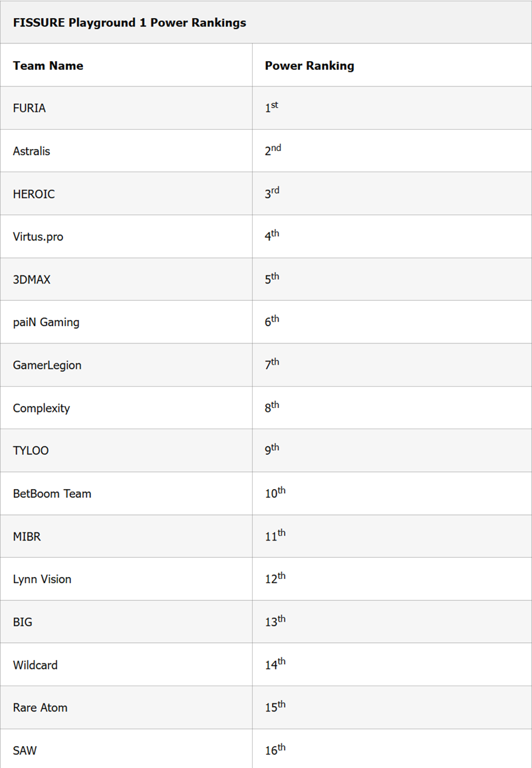
Task: Select the TYLOO team name
Action: [x=31, y=451]
